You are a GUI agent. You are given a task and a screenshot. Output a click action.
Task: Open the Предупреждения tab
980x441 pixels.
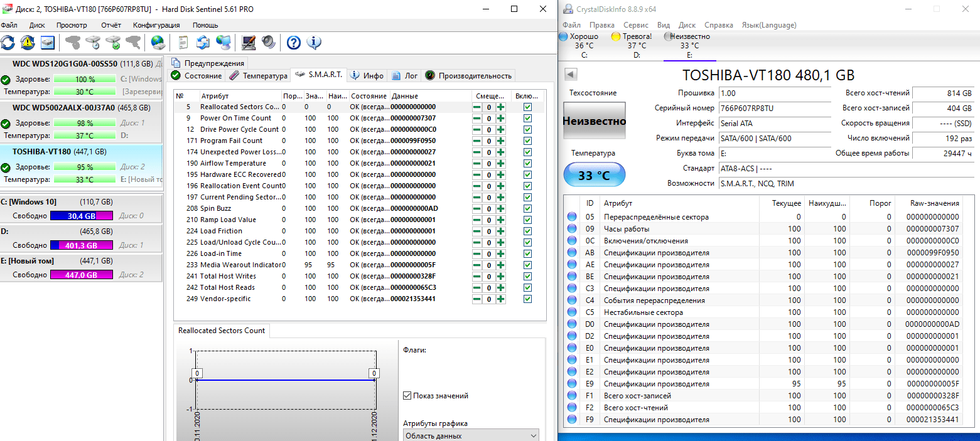click(x=207, y=63)
